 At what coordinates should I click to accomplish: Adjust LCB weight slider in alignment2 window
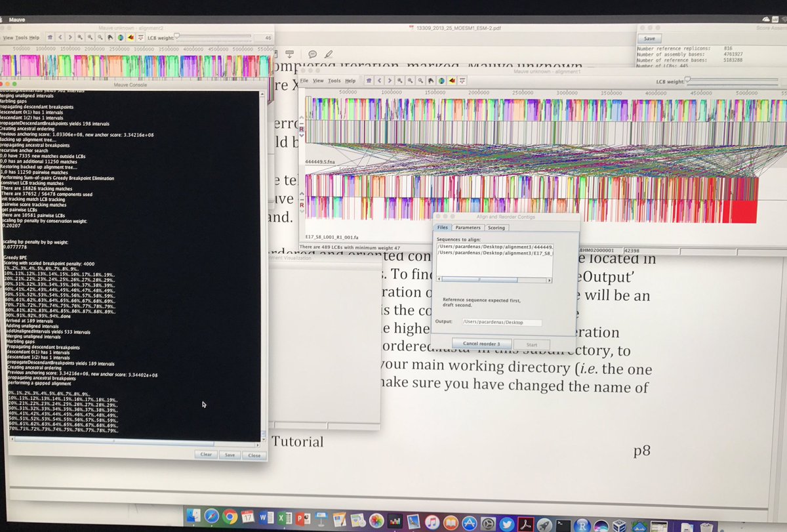(x=213, y=37)
